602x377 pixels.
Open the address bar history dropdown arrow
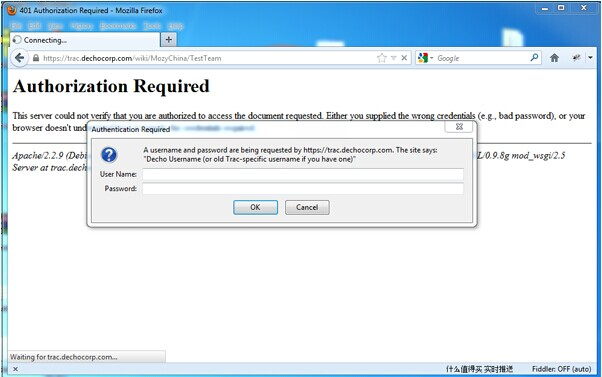[394, 58]
